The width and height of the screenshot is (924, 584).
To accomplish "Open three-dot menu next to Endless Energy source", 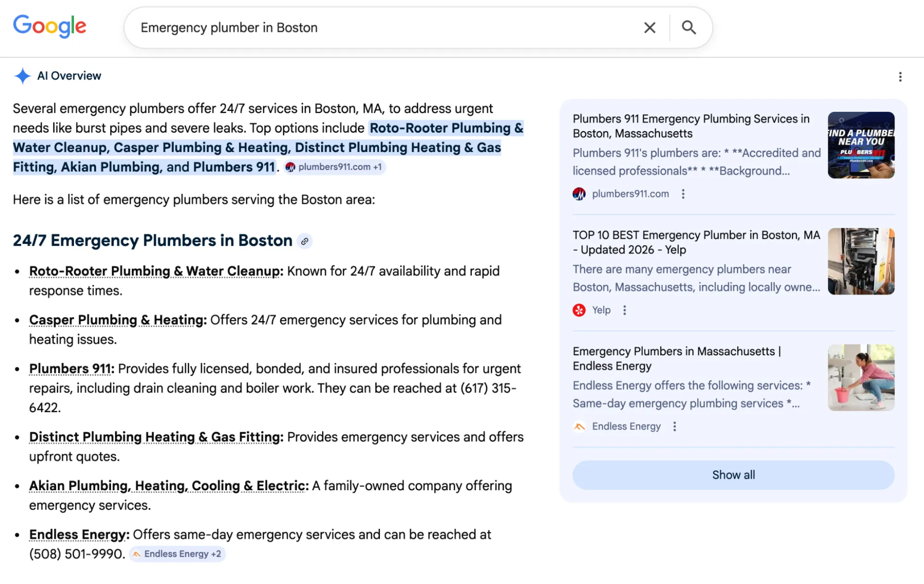I will pos(674,426).
